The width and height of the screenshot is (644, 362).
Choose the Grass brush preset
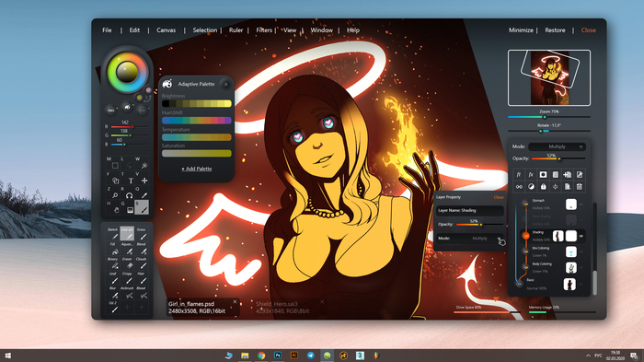point(142,233)
